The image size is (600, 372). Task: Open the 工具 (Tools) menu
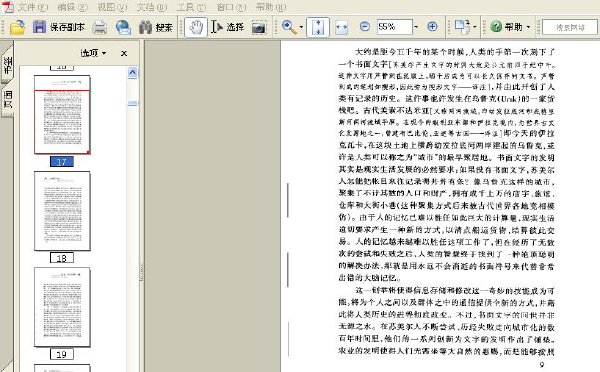191,7
